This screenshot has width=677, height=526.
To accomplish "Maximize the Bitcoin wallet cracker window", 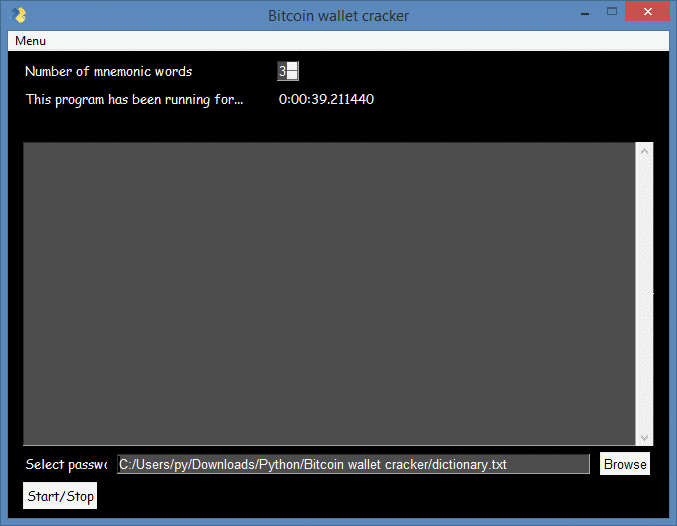I will point(612,12).
